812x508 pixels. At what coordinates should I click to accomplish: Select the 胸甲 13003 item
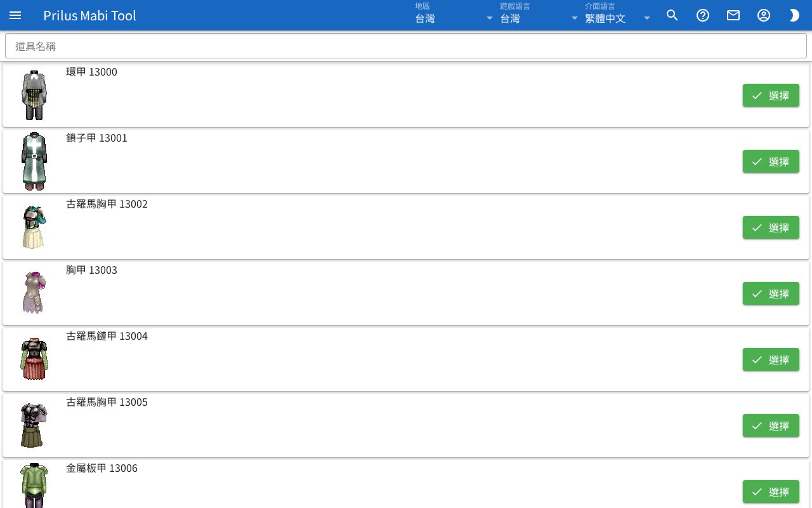pyautogui.click(x=771, y=293)
